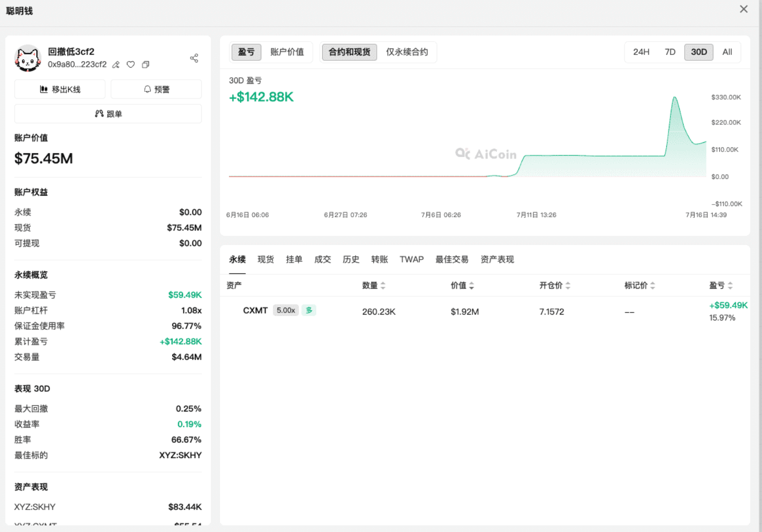Click the cat avatar of 回撤低3cf2
Screen dimensions: 762x532
click(28, 58)
